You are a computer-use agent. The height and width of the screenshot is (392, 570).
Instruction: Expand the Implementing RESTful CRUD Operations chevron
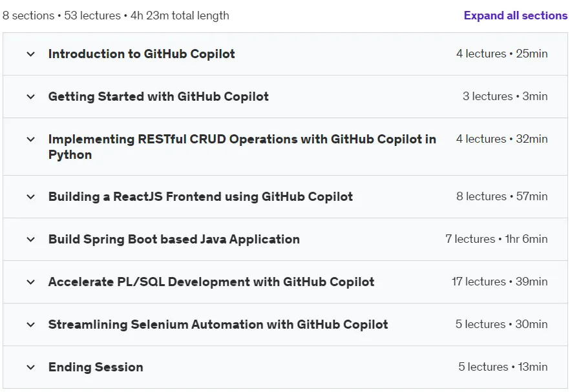click(31, 139)
